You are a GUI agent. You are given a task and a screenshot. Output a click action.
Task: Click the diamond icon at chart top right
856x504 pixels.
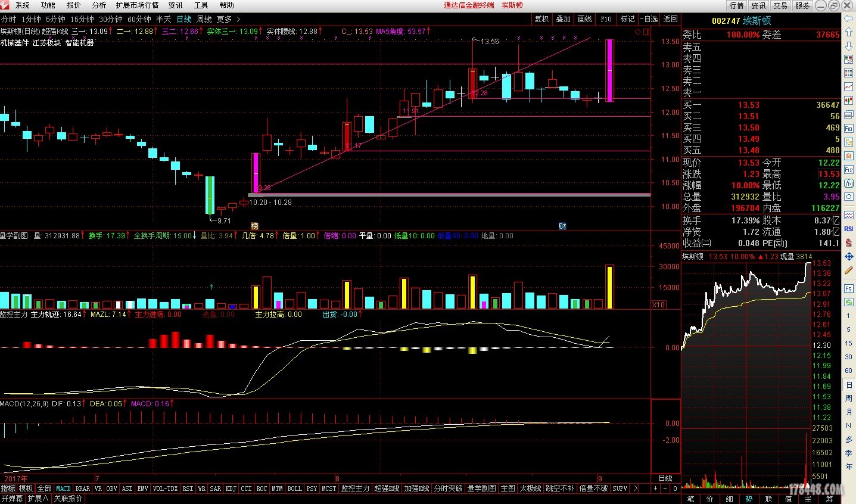pos(637,32)
